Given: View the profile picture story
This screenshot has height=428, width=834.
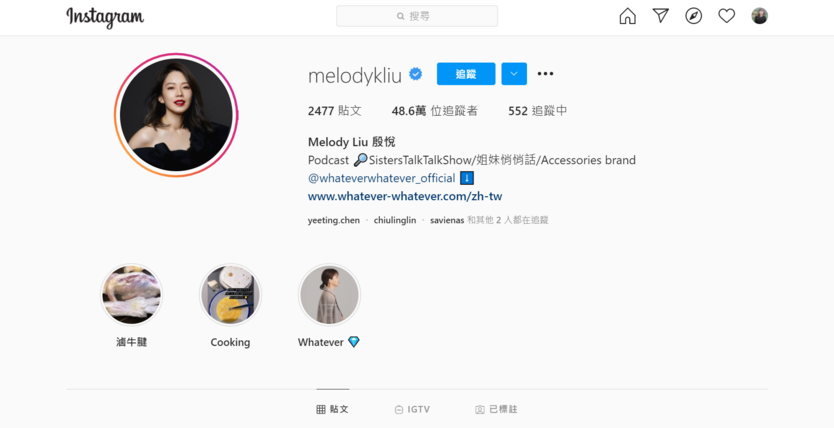Looking at the screenshot, I should tap(176, 115).
